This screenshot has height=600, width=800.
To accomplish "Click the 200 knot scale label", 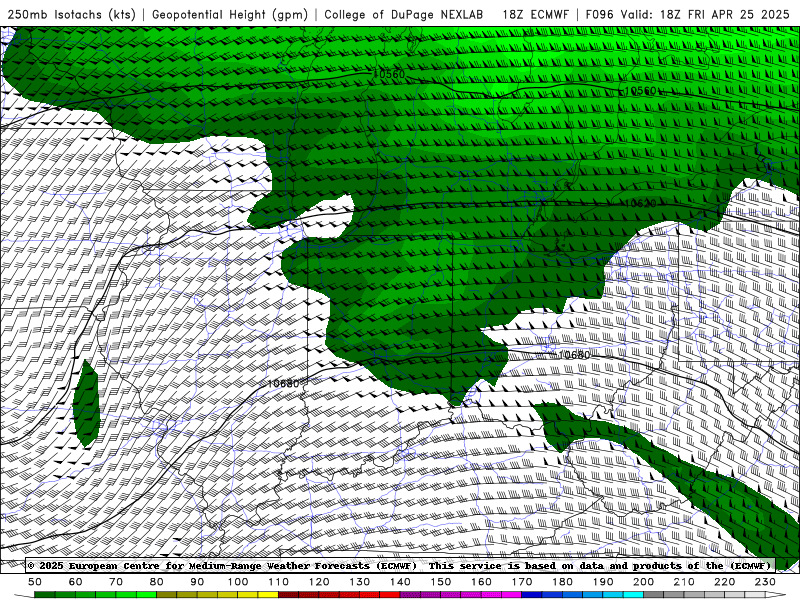I will pos(643,582).
